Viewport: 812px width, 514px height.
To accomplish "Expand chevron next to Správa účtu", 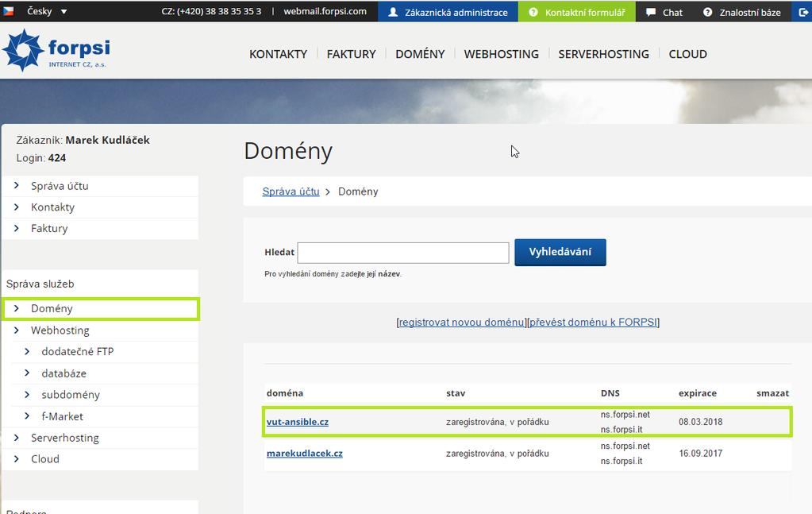I will click(x=17, y=185).
